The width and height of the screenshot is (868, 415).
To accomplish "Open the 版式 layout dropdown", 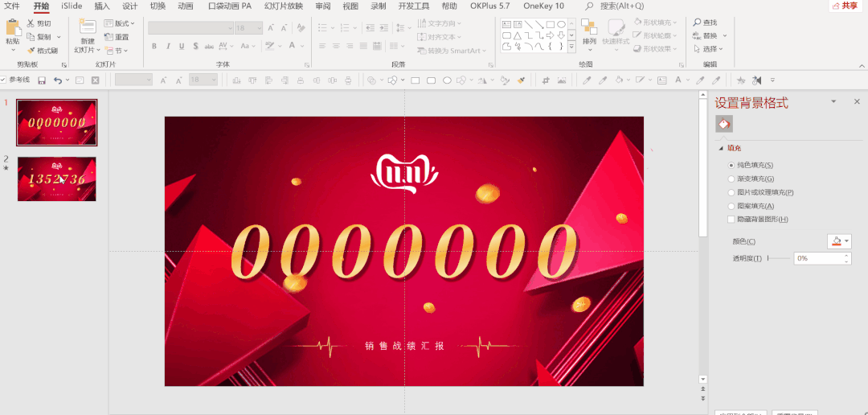I will click(120, 23).
